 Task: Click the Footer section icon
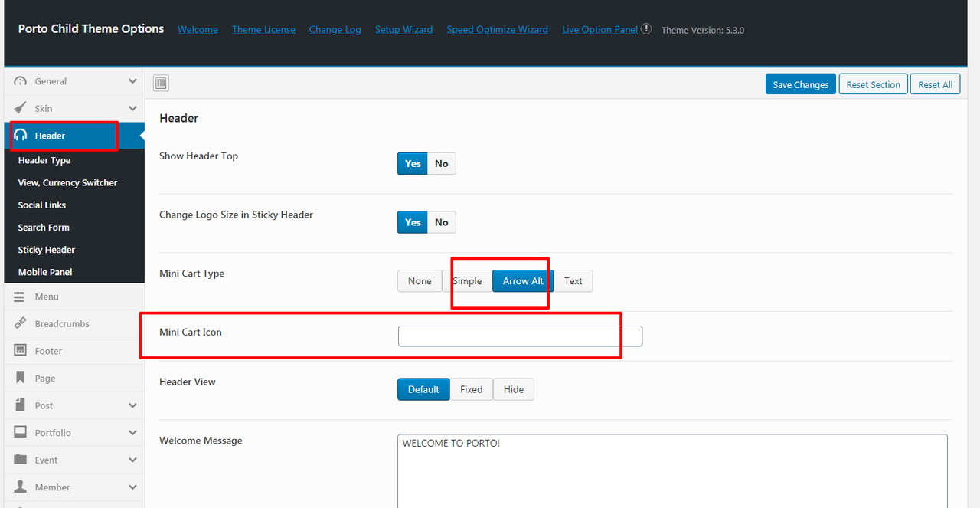(x=21, y=351)
